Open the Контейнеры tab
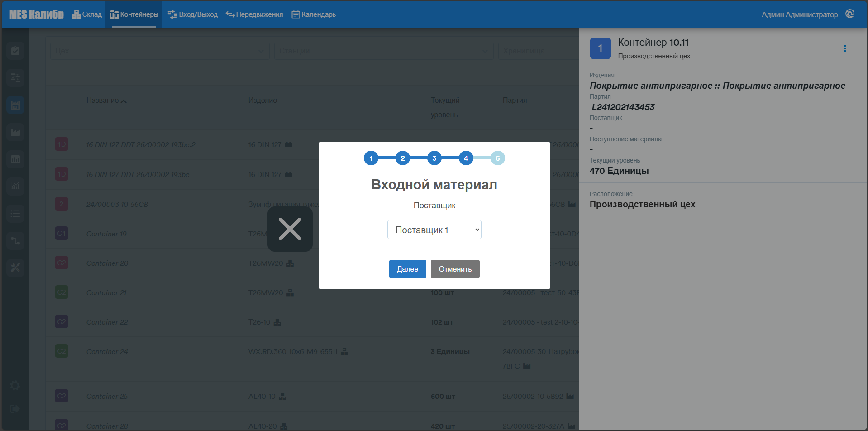868x431 pixels. tap(134, 14)
